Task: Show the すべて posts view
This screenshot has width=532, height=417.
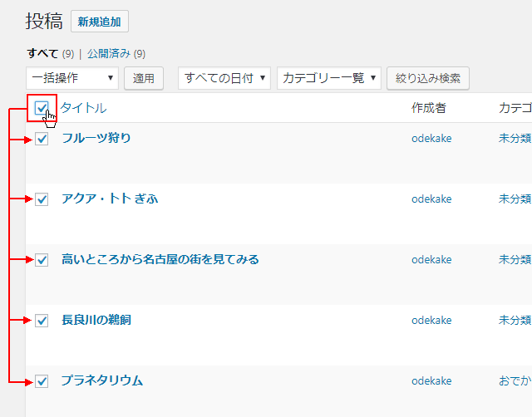Action: point(42,54)
